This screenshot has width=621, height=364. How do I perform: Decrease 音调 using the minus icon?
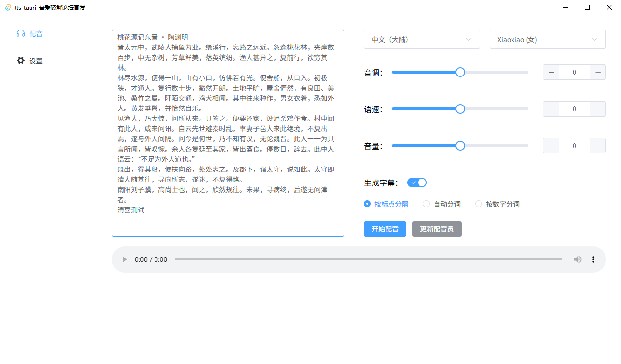click(x=551, y=72)
